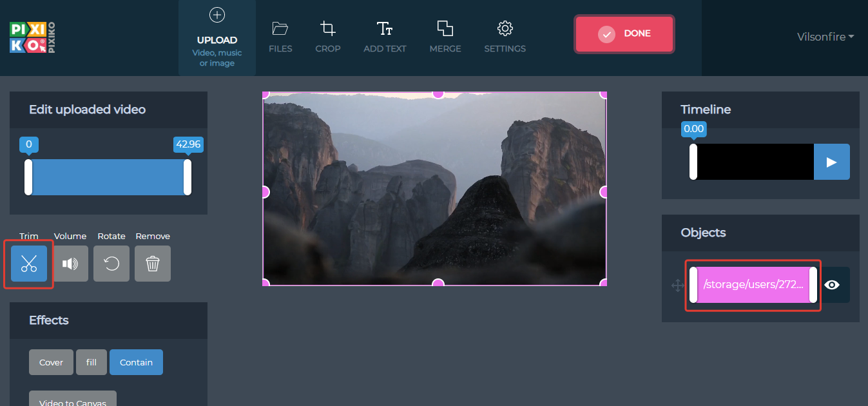Click the top-center resize handle of video

(438, 93)
